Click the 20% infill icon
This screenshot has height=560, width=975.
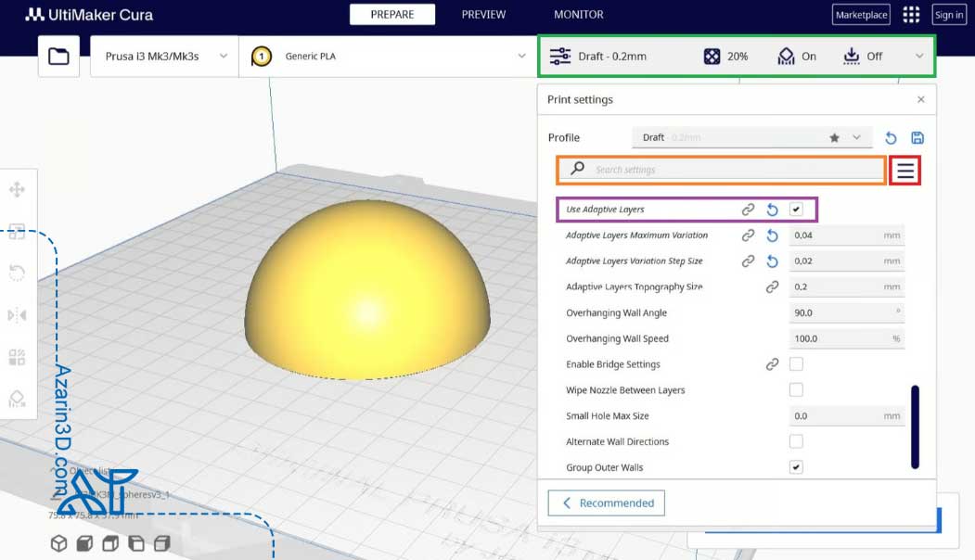click(x=712, y=57)
